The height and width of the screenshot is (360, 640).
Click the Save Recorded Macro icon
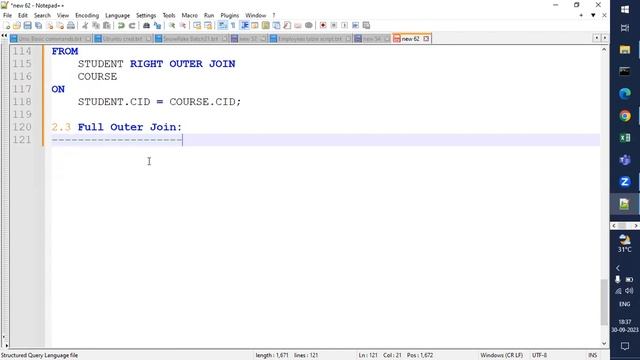(x=366, y=25)
